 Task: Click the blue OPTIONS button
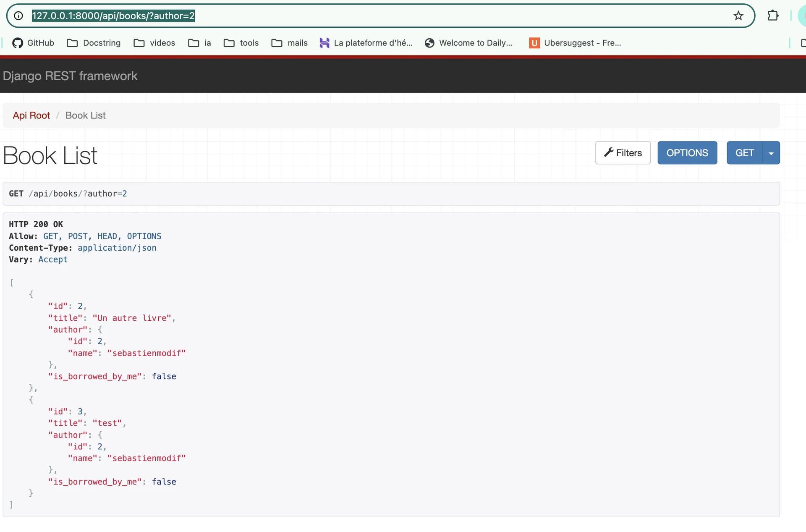tap(687, 153)
